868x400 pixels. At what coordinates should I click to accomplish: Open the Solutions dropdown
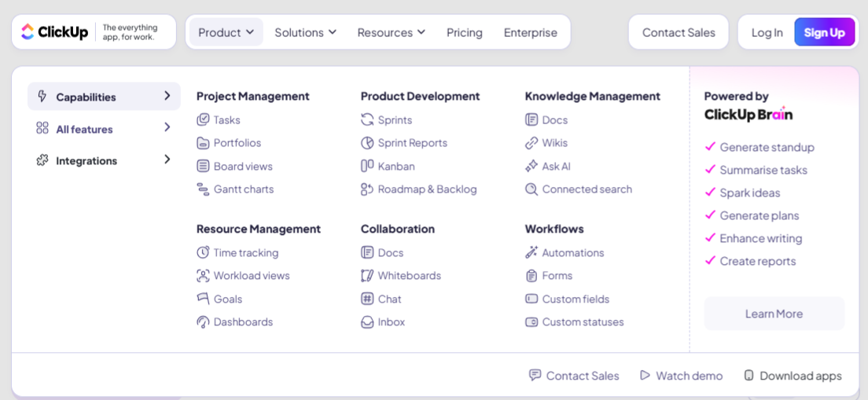pyautogui.click(x=305, y=32)
